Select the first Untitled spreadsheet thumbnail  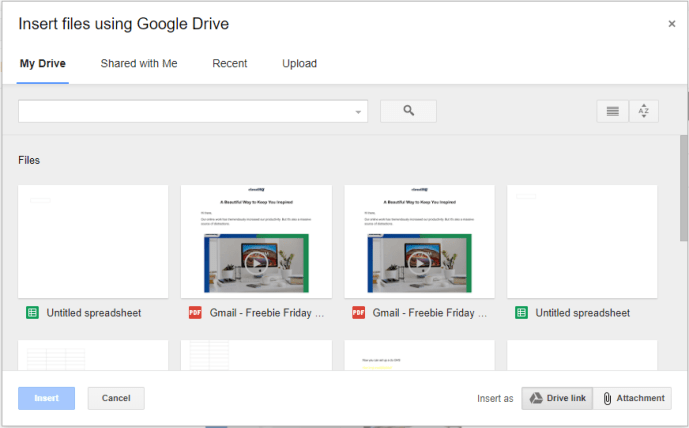[x=93, y=242]
